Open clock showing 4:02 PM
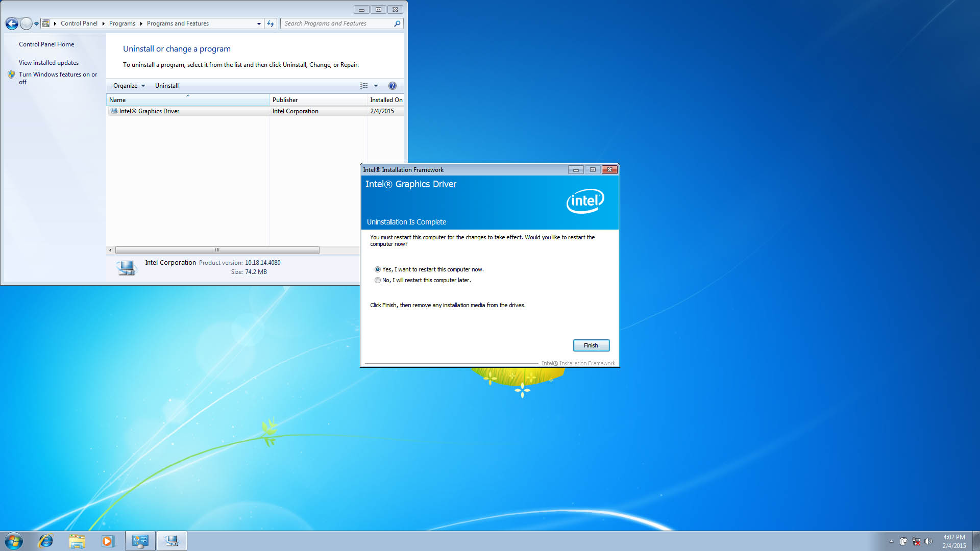Image resolution: width=980 pixels, height=551 pixels. pyautogui.click(x=954, y=541)
